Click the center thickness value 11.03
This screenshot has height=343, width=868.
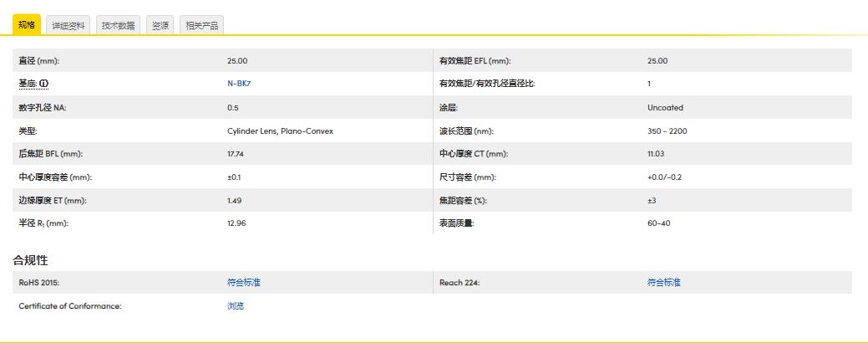[657, 154]
